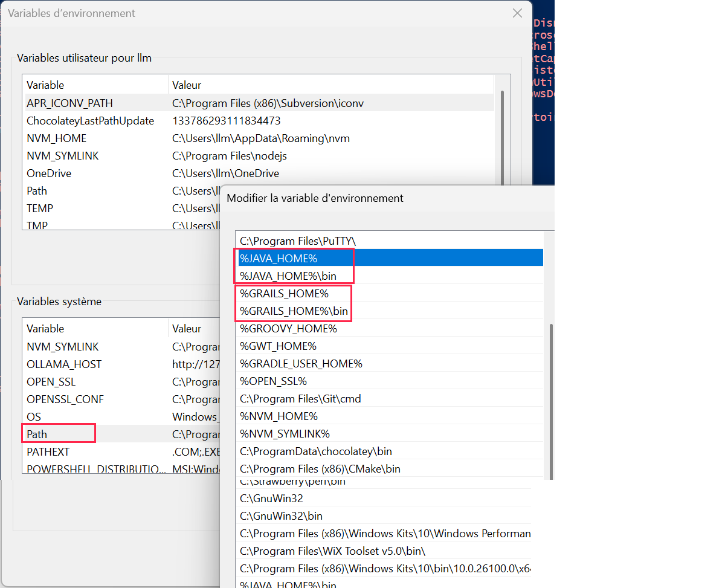
Task: Select the OLLAMA_HOST system variable
Action: 64,364
